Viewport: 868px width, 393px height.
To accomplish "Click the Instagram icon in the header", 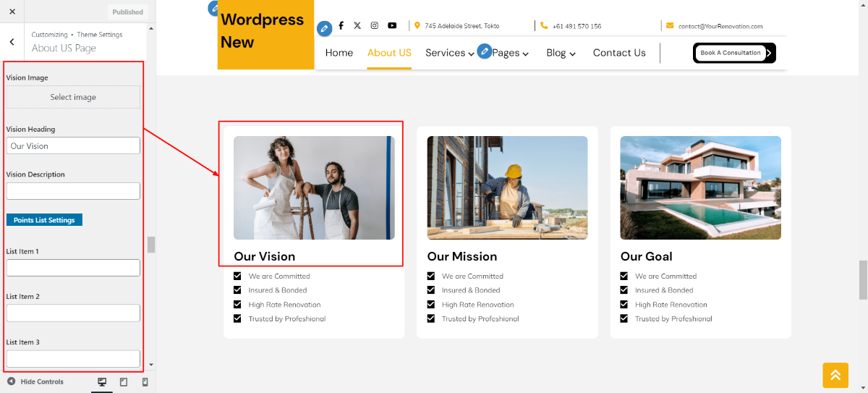I will tap(375, 25).
